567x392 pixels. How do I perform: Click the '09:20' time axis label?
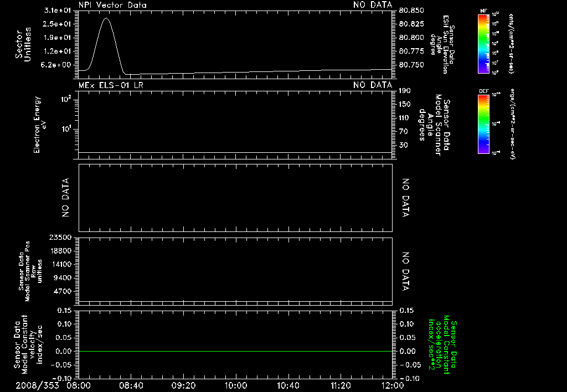(183, 385)
